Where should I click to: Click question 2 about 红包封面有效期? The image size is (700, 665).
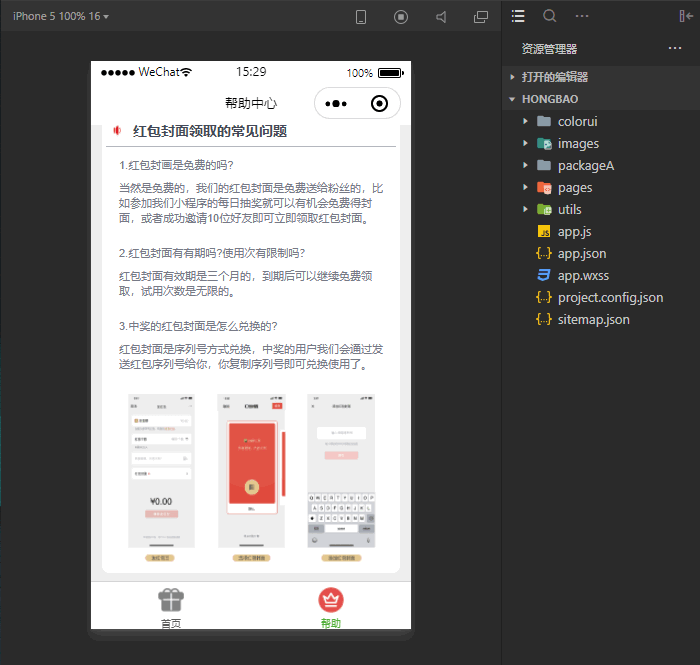(212, 253)
